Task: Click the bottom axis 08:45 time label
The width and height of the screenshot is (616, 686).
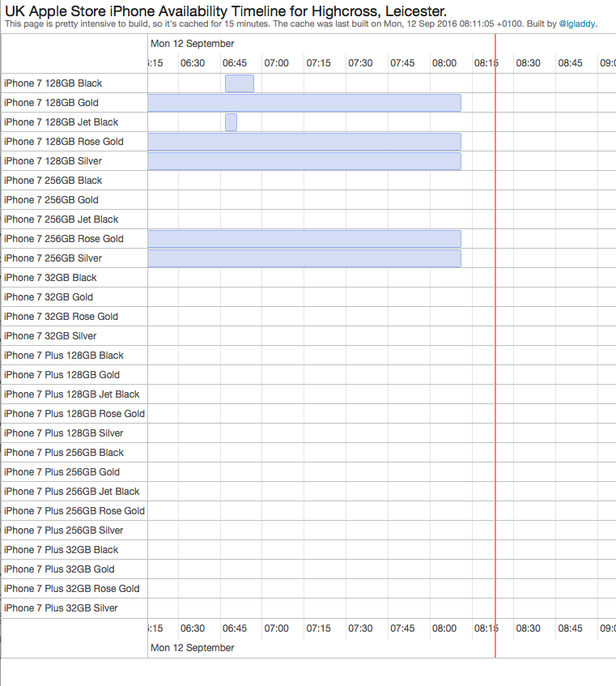Action: 571,628
